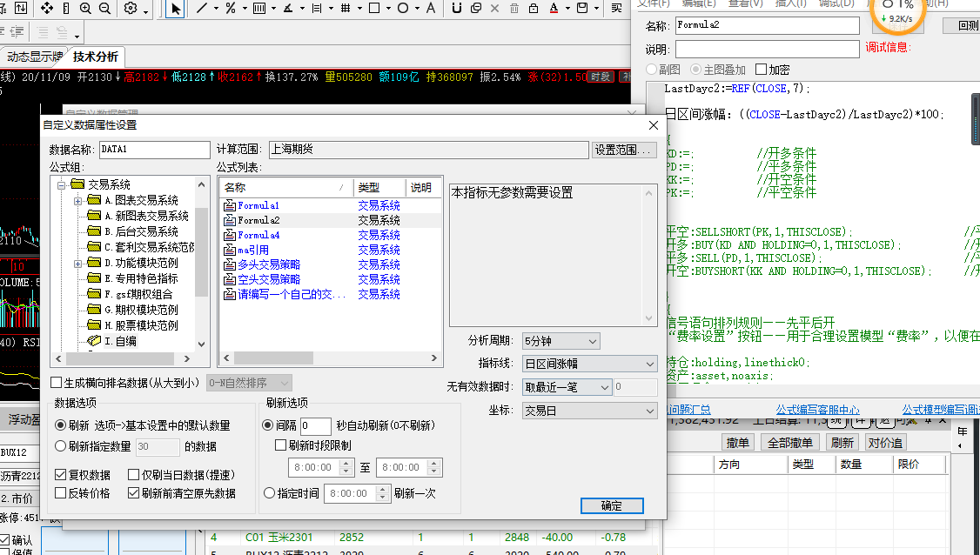
Task: Select the 指定时间 refresh radio option
Action: point(270,493)
